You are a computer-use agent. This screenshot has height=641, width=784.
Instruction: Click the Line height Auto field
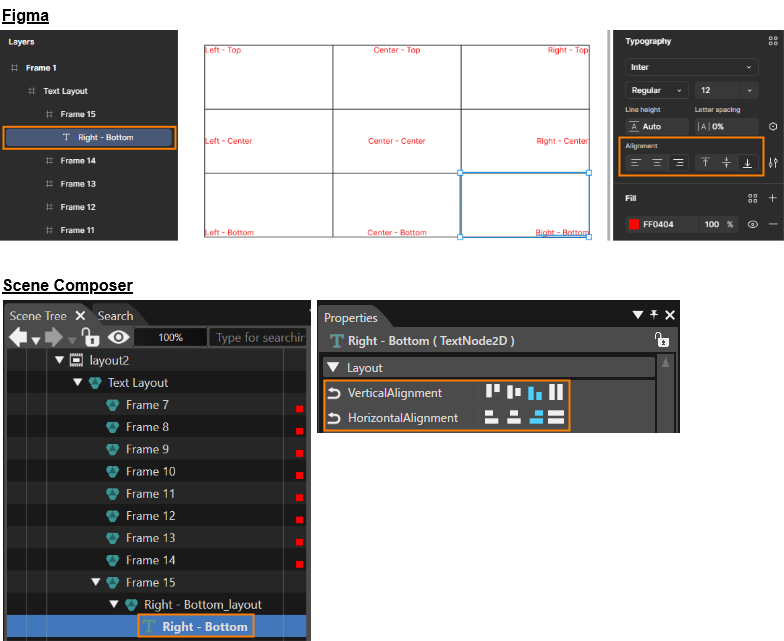click(656, 126)
